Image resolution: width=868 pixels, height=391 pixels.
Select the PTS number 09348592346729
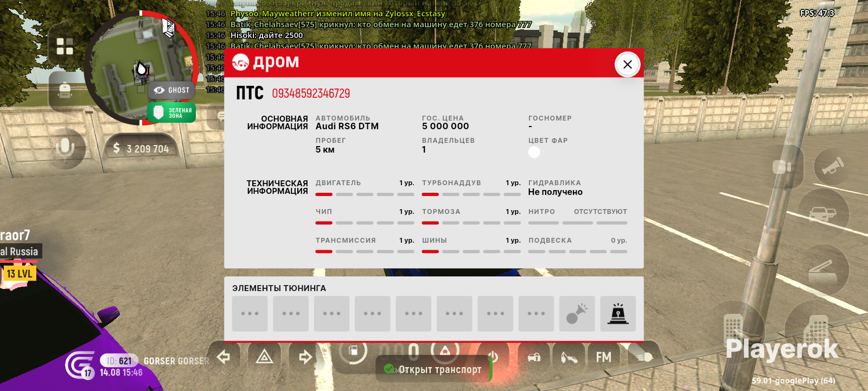[x=311, y=93]
